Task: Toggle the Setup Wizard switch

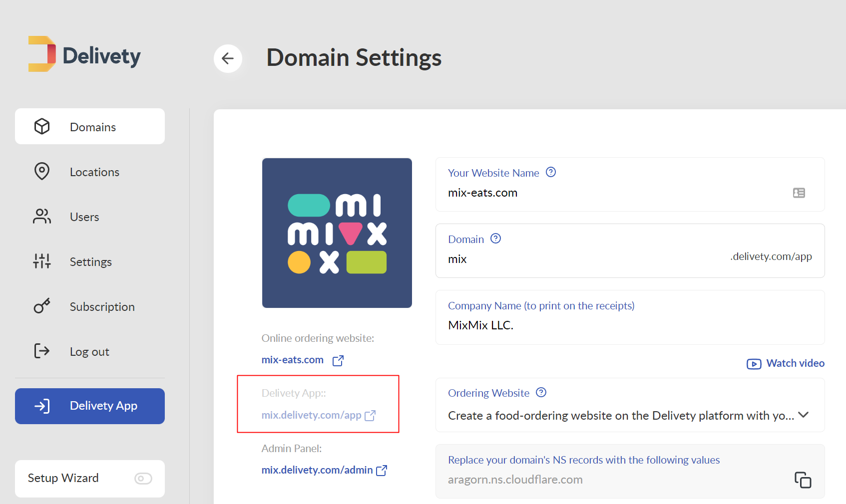Action: pyautogui.click(x=143, y=479)
